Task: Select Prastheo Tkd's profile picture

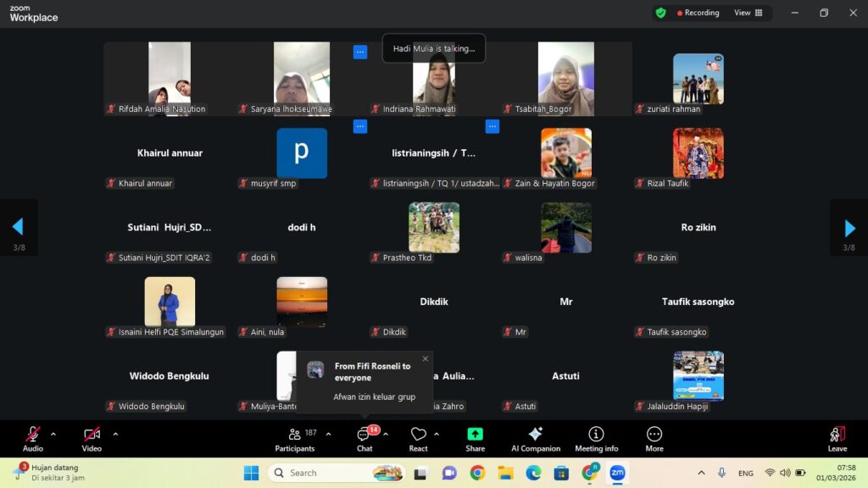Action: tap(434, 227)
